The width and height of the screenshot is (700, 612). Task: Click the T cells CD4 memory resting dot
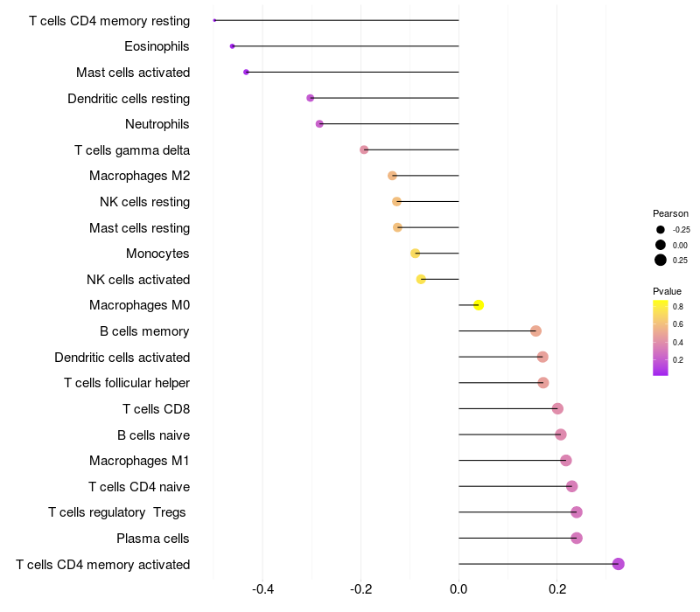click(214, 20)
